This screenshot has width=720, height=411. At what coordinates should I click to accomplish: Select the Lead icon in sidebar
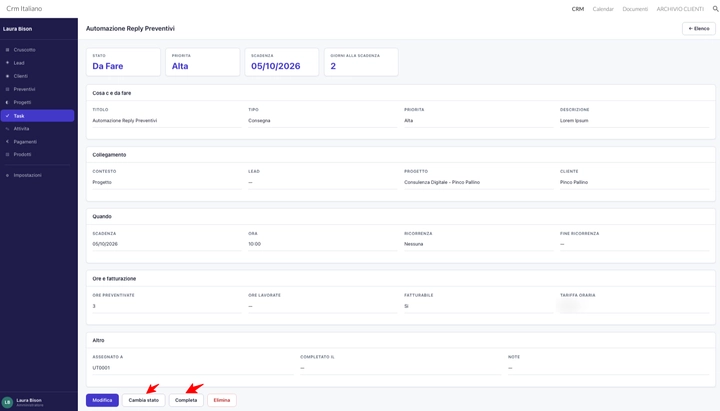point(7,62)
